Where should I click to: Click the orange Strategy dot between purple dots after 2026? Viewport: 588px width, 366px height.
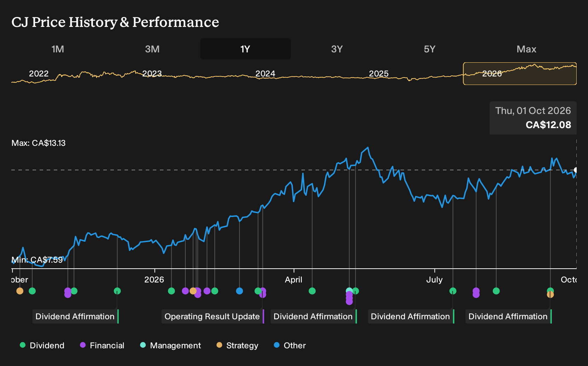click(193, 291)
